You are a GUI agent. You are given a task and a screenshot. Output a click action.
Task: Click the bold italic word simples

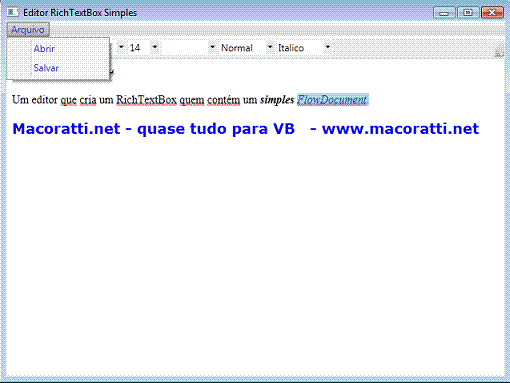click(x=277, y=100)
